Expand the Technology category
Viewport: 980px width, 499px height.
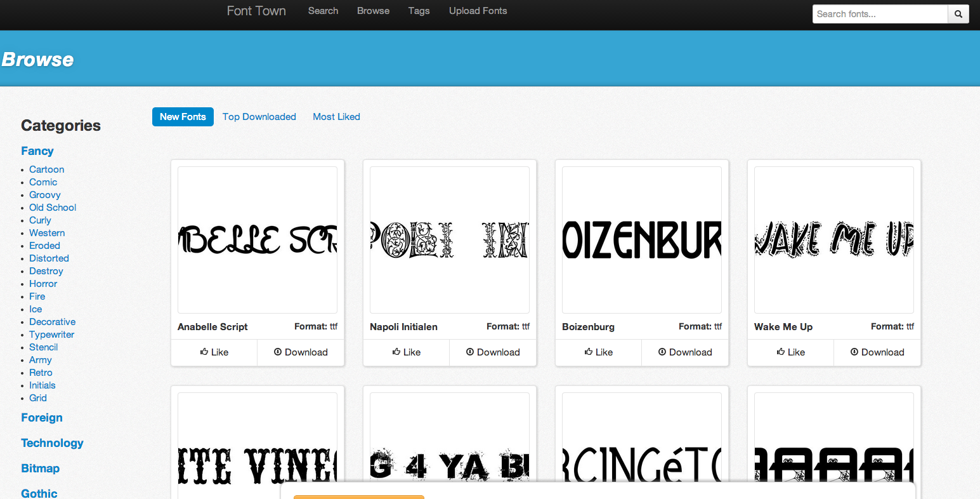(52, 443)
